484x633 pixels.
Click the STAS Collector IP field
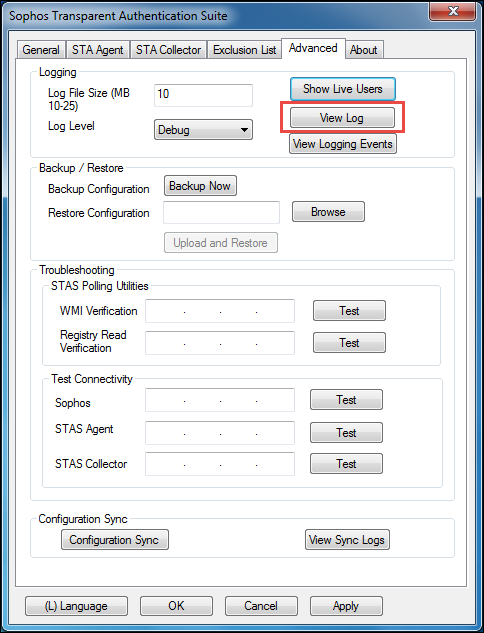(x=220, y=463)
